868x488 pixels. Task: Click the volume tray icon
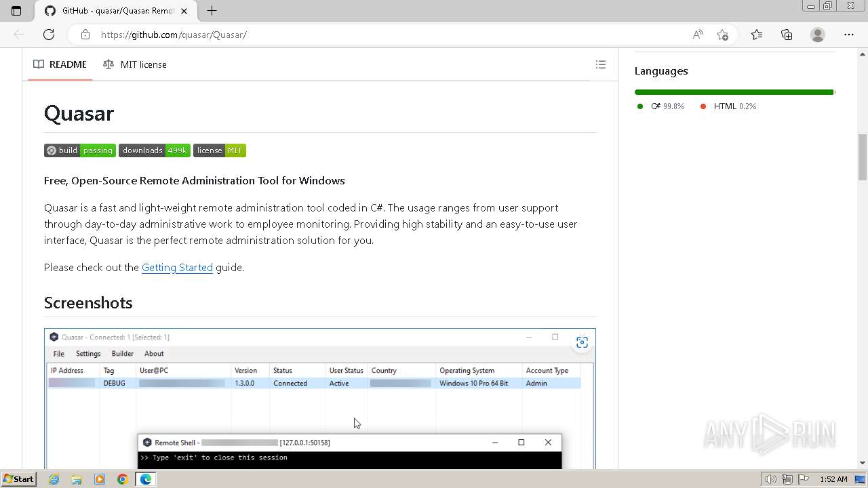tap(771, 479)
